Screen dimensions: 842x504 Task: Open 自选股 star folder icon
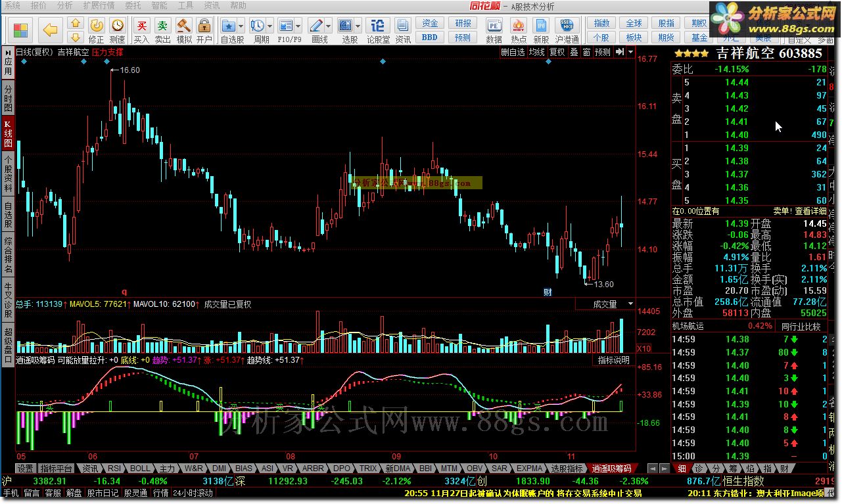point(229,26)
